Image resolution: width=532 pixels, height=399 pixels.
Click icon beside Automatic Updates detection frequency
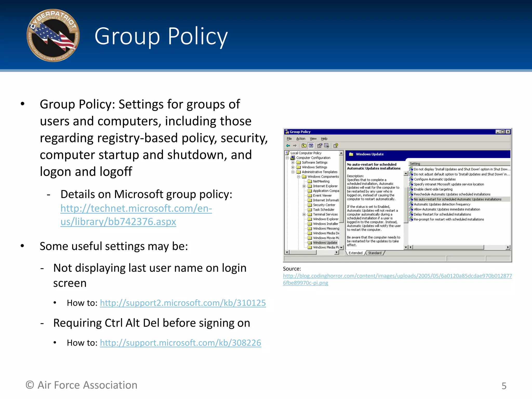[411, 204]
